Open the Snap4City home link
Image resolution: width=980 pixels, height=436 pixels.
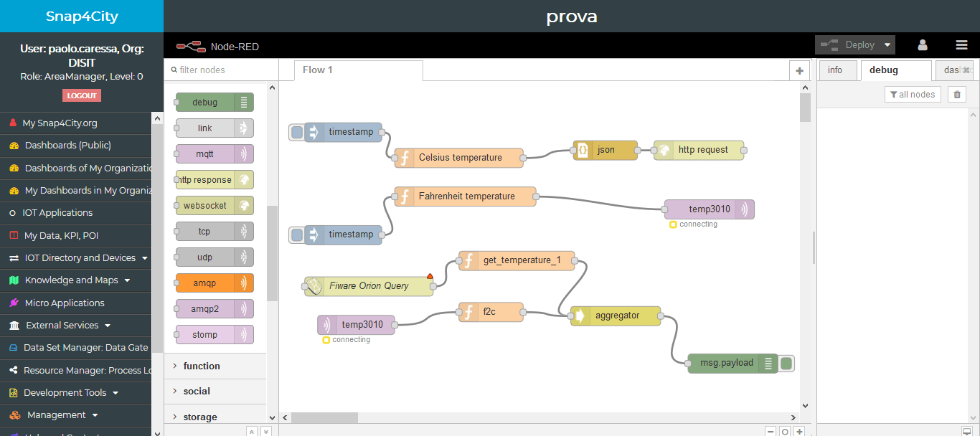pyautogui.click(x=82, y=16)
